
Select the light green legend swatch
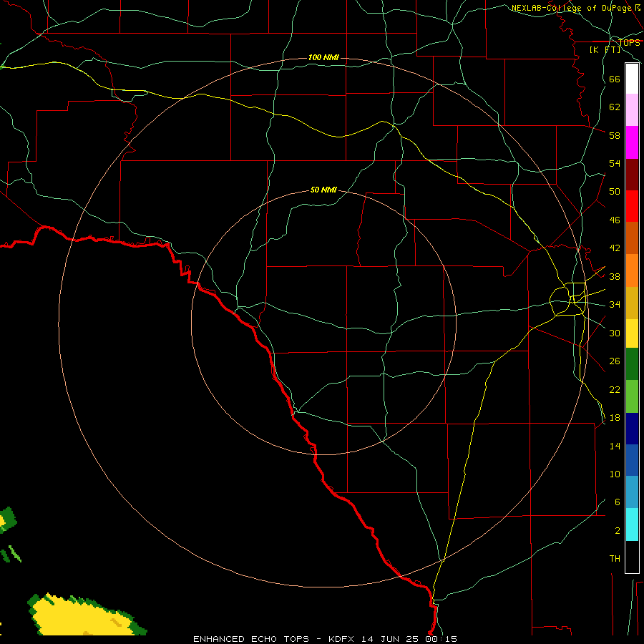point(632,396)
